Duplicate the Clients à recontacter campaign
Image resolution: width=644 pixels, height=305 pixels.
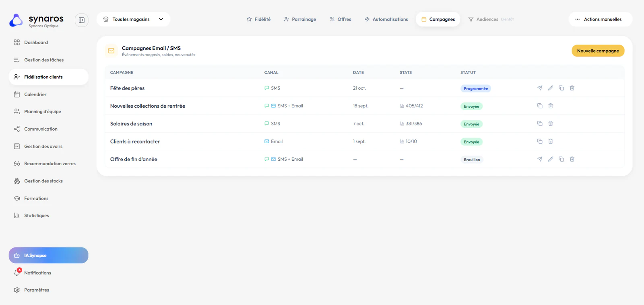click(x=540, y=141)
